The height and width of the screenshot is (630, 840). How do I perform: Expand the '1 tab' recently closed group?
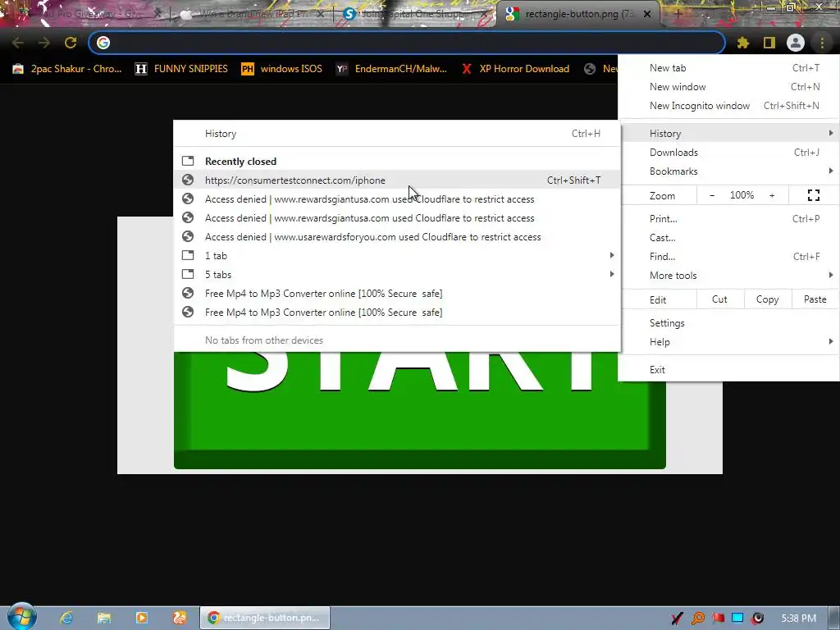[397, 256]
